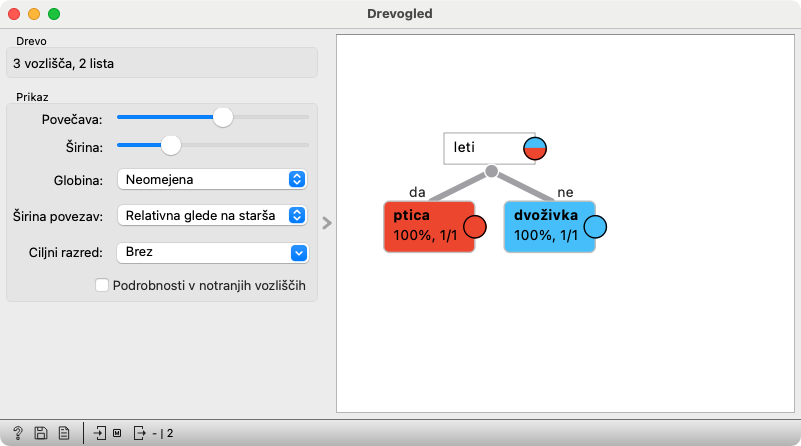This screenshot has width=801, height=446.
Task: Click the Povečava slider handle
Action: [x=223, y=117]
